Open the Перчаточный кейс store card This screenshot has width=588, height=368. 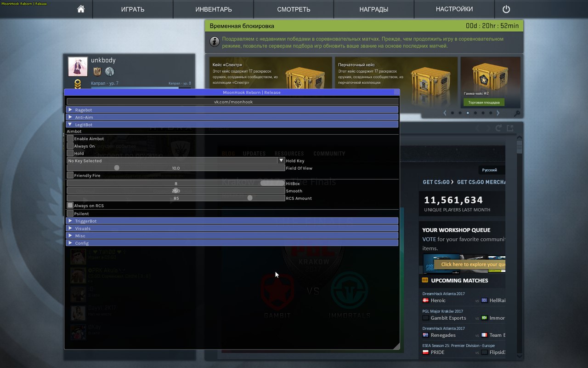(396, 73)
